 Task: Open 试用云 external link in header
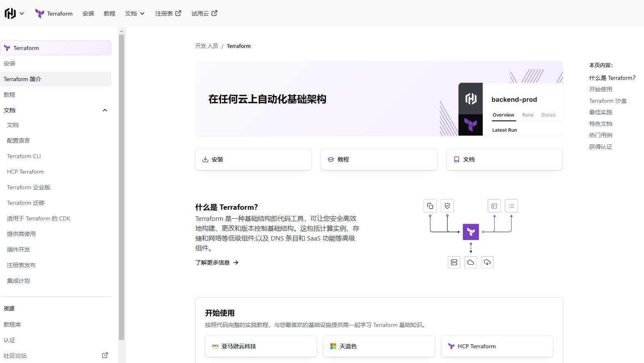point(204,14)
